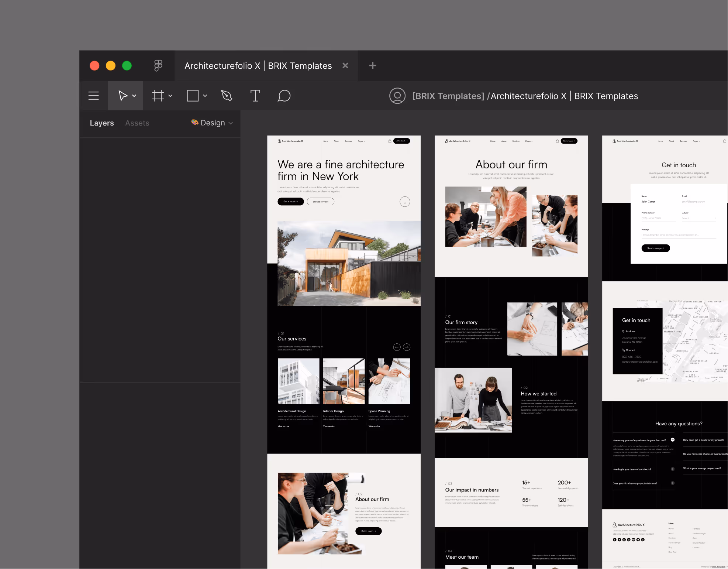Open a new file tab with the plus button
This screenshot has width=728, height=569.
372,65
